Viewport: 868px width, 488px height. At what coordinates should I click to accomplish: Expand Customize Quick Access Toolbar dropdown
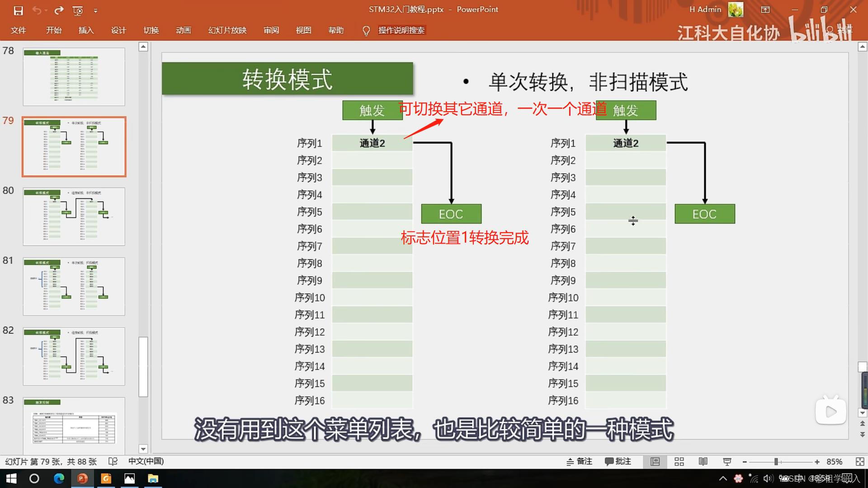pos(95,10)
